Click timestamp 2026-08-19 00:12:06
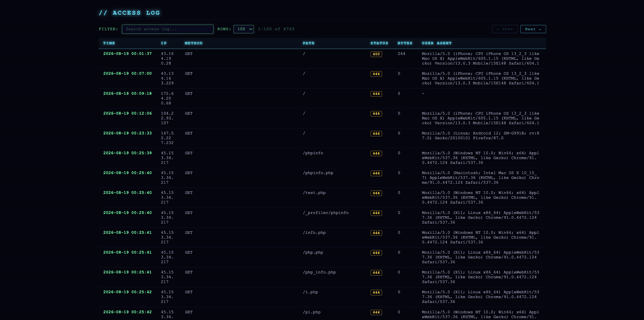644x320 pixels. (x=127, y=113)
